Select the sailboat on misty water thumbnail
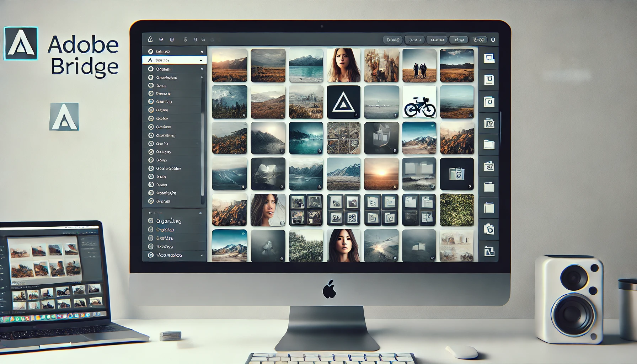Image resolution: width=637 pixels, height=364 pixels. 381,102
